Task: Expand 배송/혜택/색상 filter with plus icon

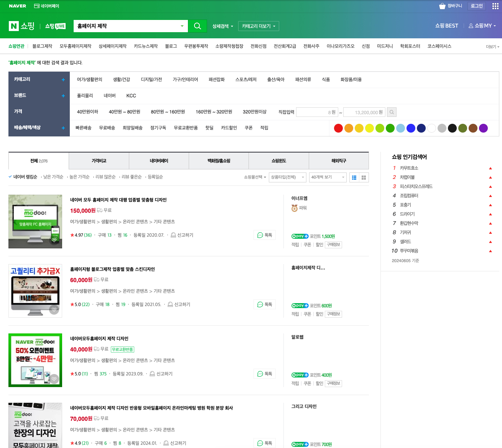Action: click(x=63, y=128)
